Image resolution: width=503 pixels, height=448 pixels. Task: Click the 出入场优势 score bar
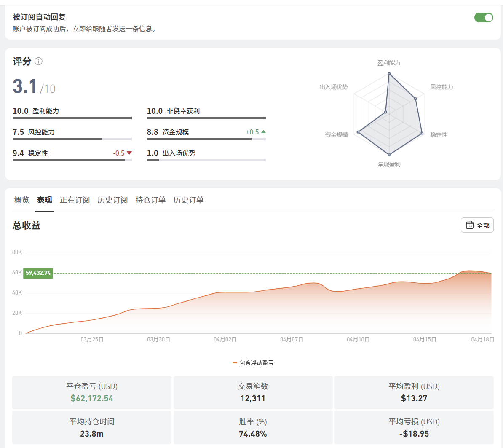tap(206, 160)
